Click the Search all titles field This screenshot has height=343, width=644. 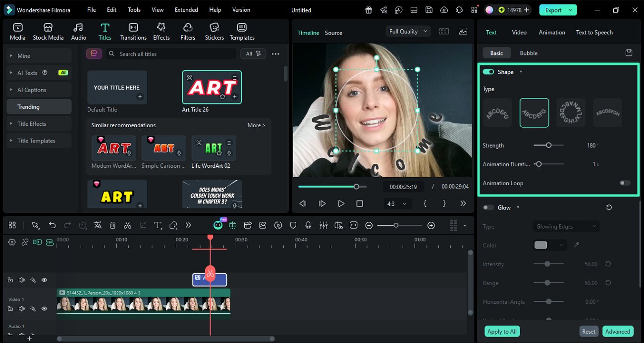(171, 54)
